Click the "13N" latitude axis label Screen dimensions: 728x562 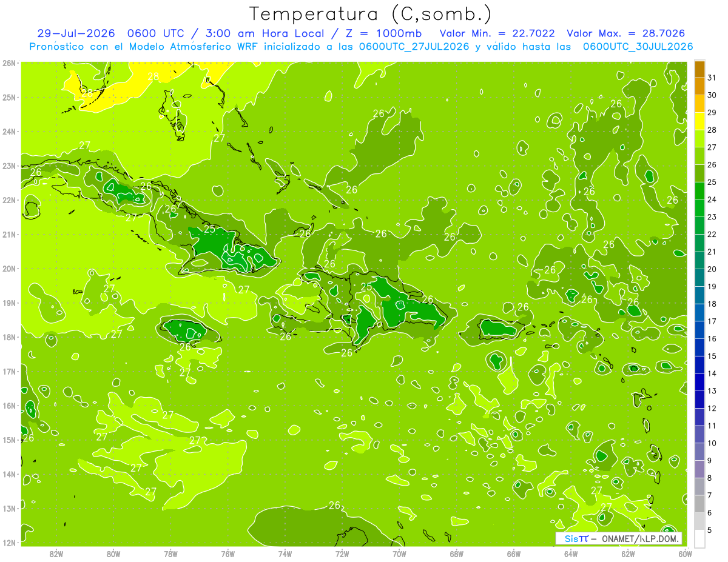[x=9, y=509]
